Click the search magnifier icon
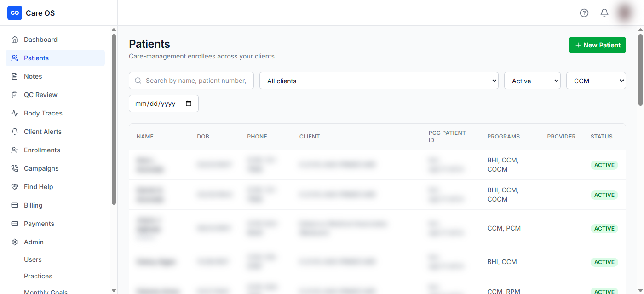 click(138, 81)
